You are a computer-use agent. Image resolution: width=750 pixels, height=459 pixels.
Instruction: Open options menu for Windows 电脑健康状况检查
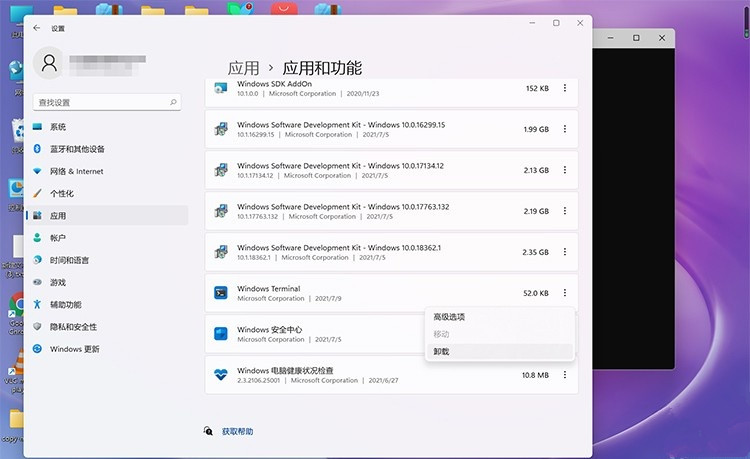[x=565, y=375]
